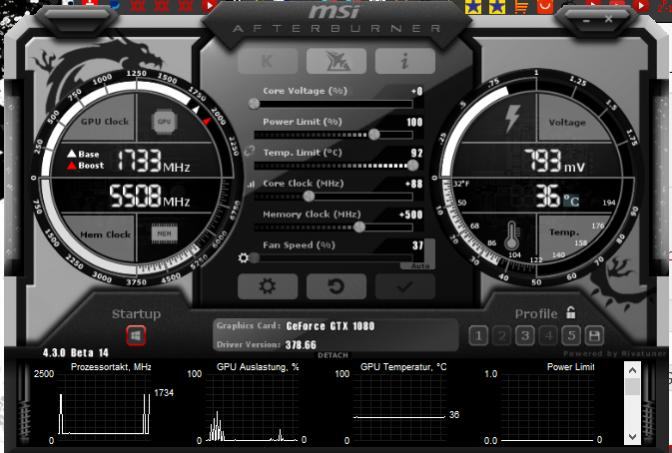The width and height of the screenshot is (672, 453).
Task: Click the GPU chip icon in gauge
Action: 164,121
